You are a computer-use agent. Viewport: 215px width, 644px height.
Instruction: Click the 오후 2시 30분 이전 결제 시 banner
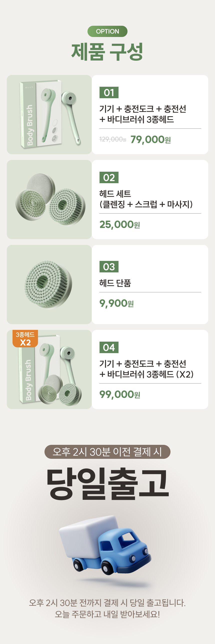click(107, 452)
